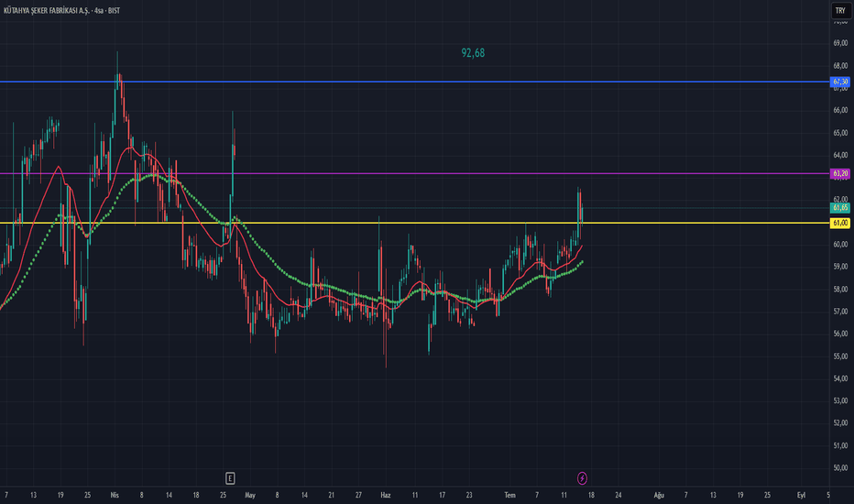Click the Eyl month label on time axis

click(x=801, y=495)
